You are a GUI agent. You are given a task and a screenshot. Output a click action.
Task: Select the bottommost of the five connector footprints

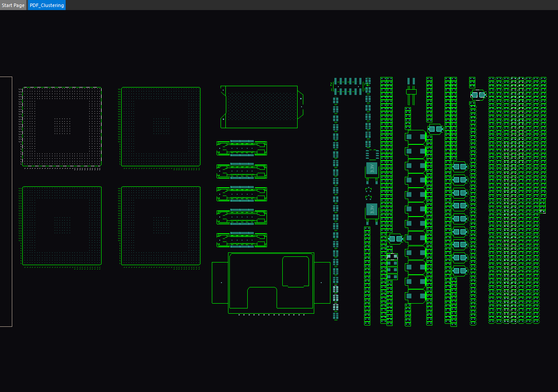click(242, 239)
